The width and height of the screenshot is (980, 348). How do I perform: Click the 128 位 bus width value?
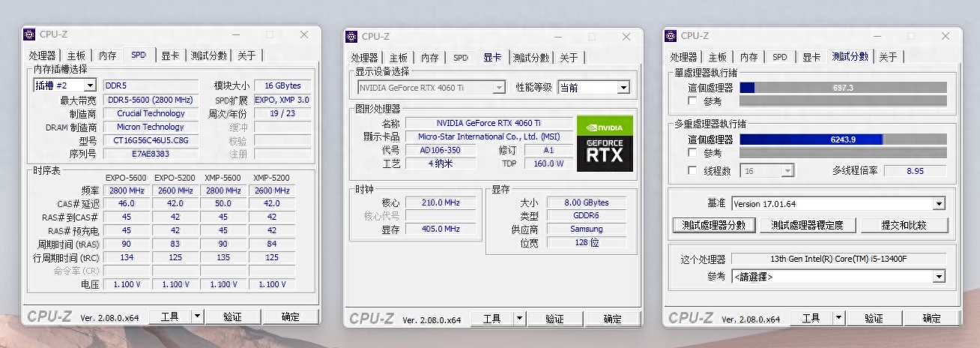click(587, 243)
